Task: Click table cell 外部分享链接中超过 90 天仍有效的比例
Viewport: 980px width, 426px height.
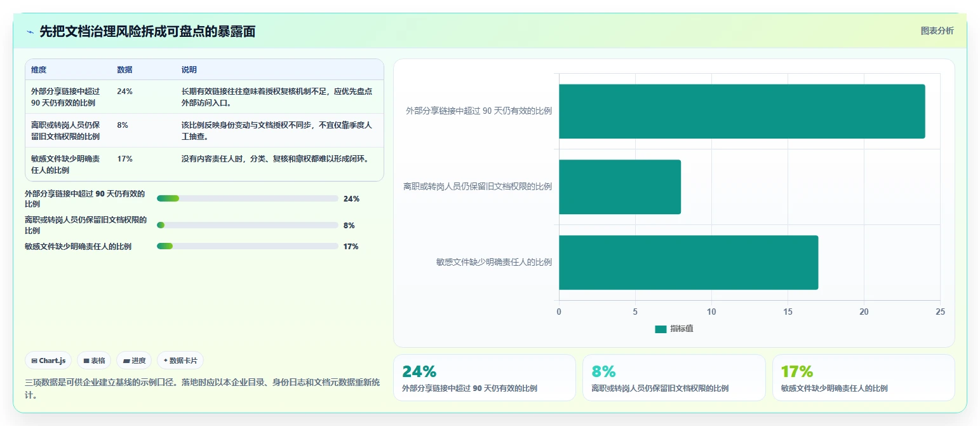Action: click(x=65, y=97)
